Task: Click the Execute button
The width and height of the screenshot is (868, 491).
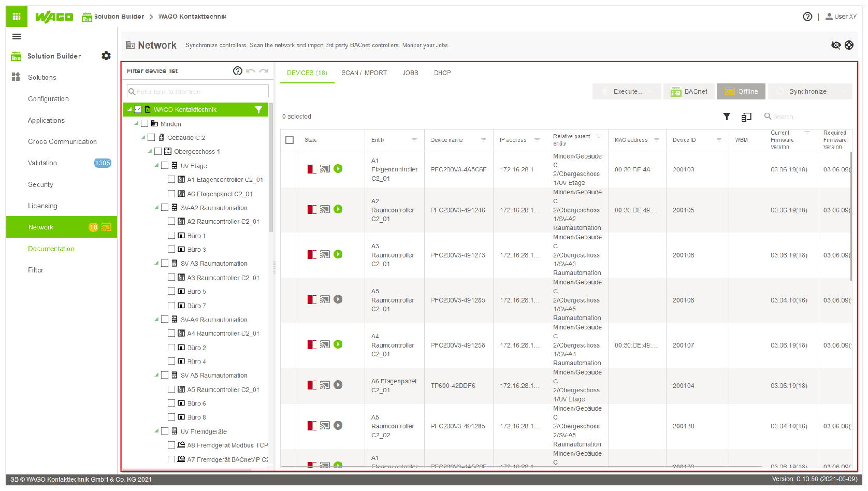Action: (627, 92)
